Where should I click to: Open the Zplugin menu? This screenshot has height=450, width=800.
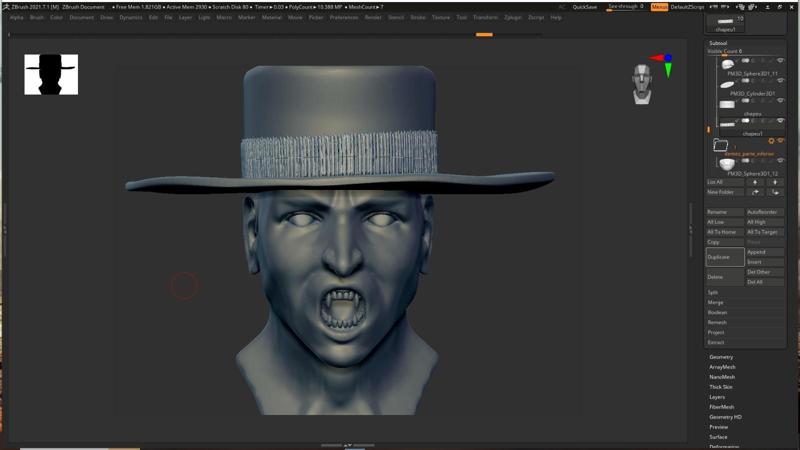[513, 17]
